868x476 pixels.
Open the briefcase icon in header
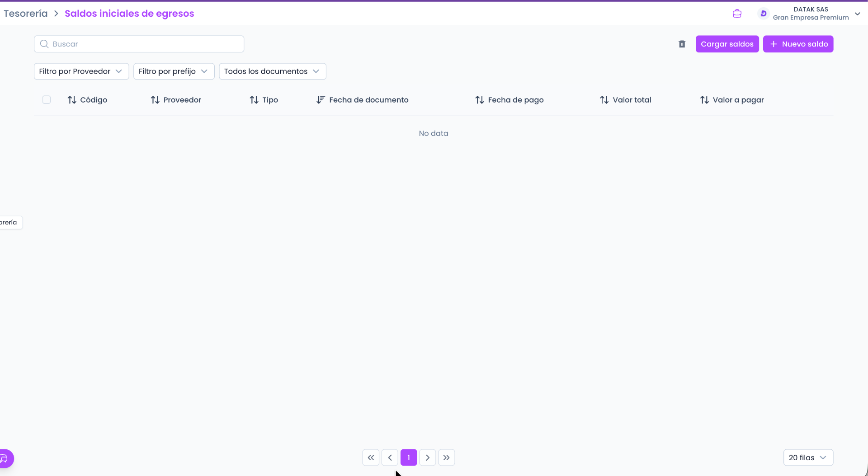tap(737, 14)
